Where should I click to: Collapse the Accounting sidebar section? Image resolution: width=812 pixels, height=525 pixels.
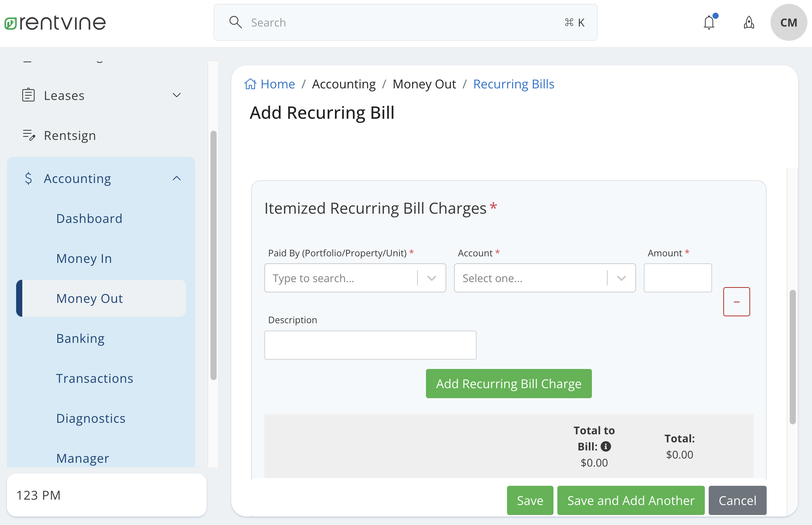177,178
